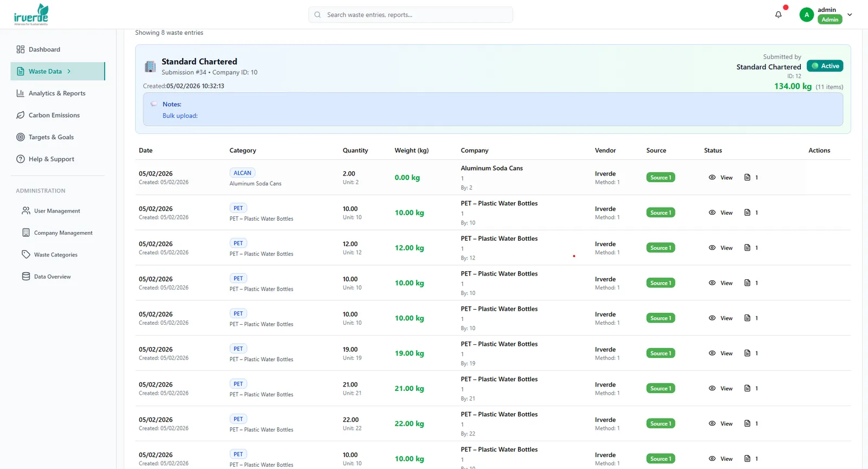Open Targets & Goals via target icon
This screenshot has width=868, height=469.
pyautogui.click(x=21, y=137)
